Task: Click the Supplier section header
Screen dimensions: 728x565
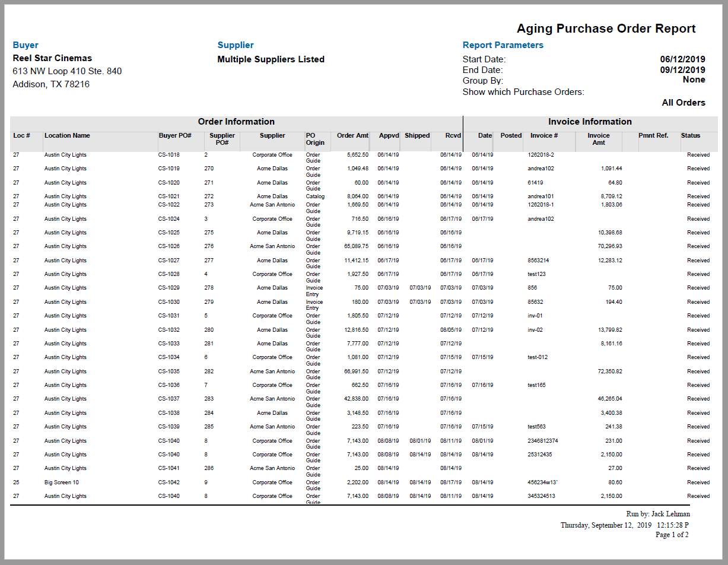Action: 236,45
